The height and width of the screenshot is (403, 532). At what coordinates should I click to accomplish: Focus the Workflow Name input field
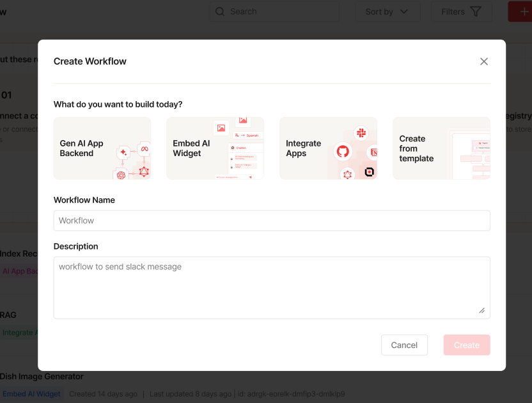272,221
